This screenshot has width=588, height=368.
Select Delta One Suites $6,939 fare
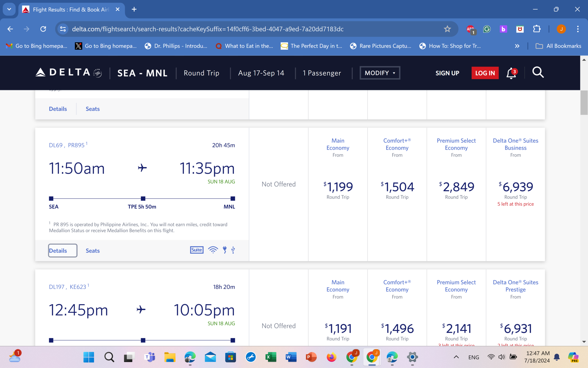click(x=515, y=187)
